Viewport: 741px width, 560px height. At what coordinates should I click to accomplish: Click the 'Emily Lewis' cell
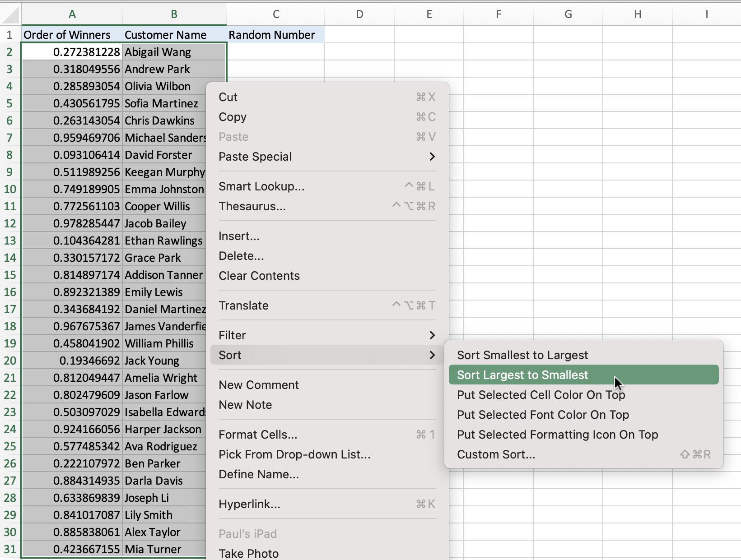164,292
